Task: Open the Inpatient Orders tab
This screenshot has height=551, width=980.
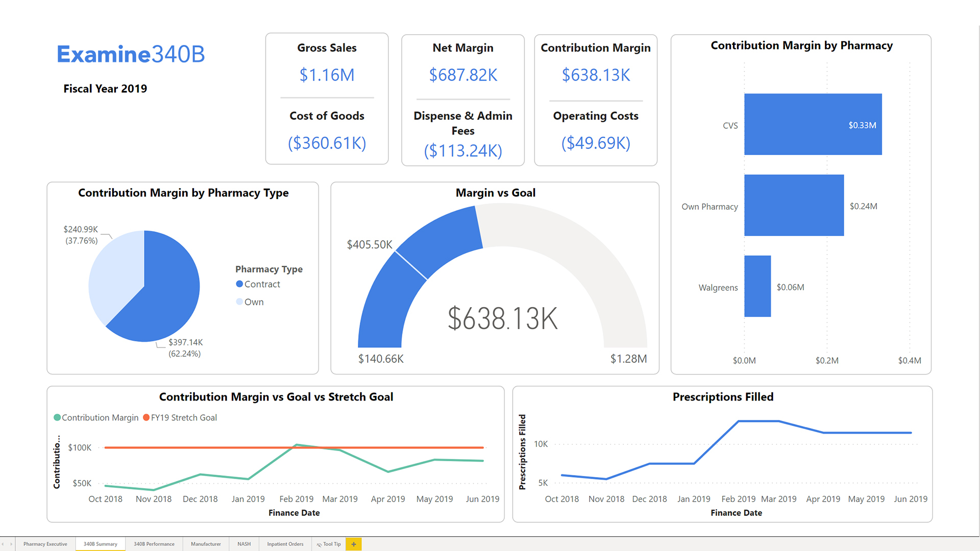Action: pyautogui.click(x=285, y=544)
